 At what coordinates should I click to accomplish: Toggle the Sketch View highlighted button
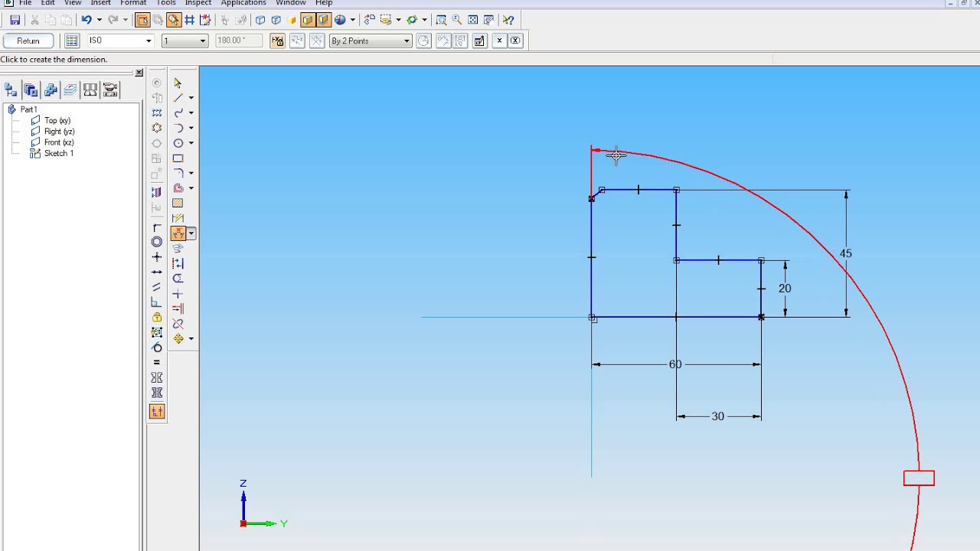click(142, 20)
